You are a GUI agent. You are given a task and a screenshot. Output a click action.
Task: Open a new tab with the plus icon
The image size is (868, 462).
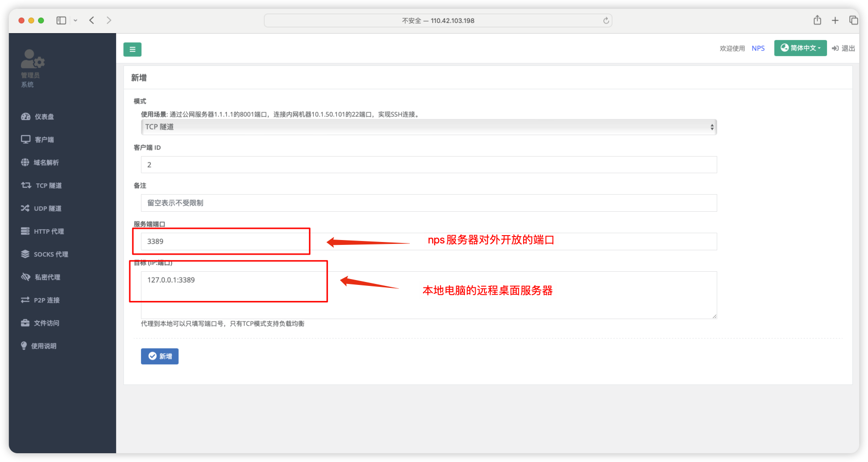[835, 20]
